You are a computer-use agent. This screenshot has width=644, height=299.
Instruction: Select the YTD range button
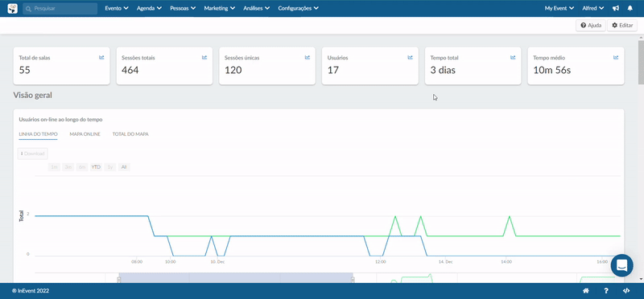(x=96, y=167)
